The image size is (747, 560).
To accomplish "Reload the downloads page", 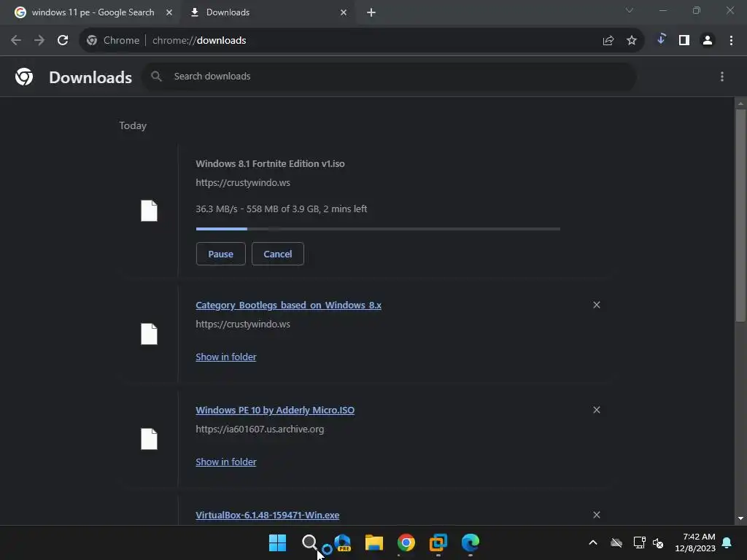I will (x=63, y=41).
